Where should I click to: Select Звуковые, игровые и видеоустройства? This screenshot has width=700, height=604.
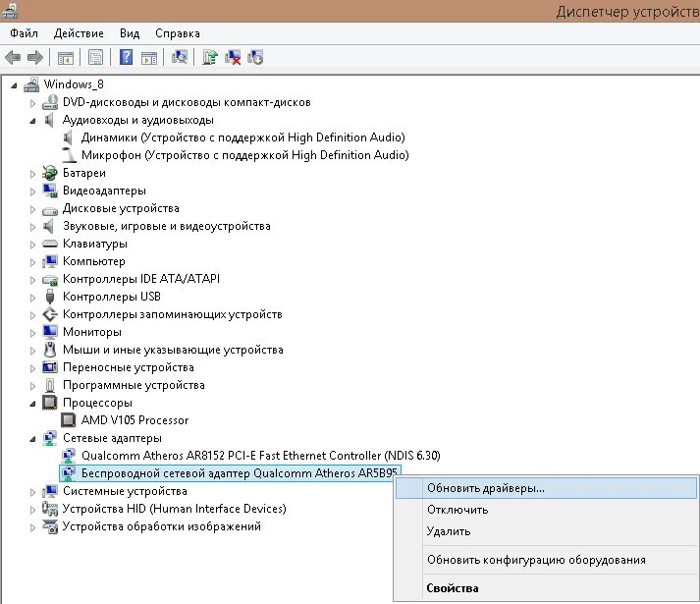click(x=167, y=226)
